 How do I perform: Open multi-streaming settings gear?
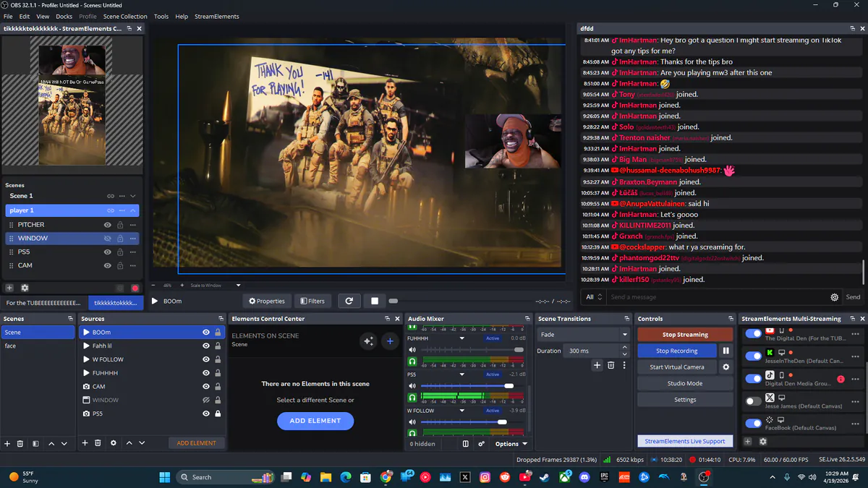coord(762,442)
